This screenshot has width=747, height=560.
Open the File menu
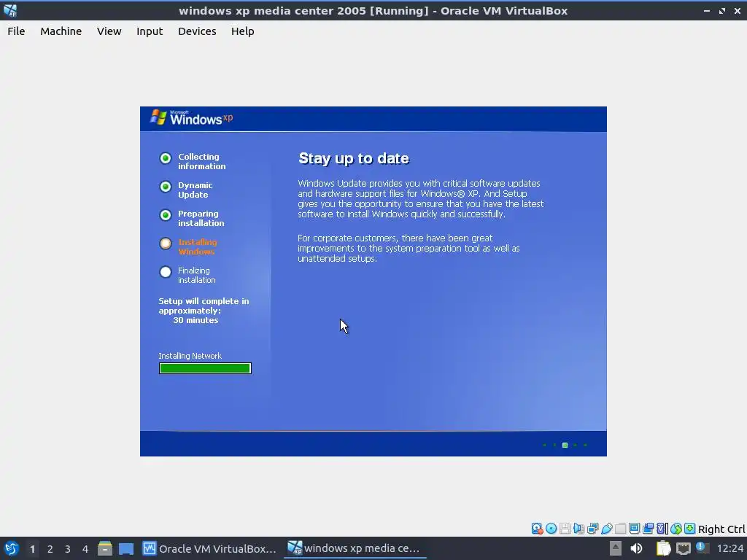tap(16, 31)
